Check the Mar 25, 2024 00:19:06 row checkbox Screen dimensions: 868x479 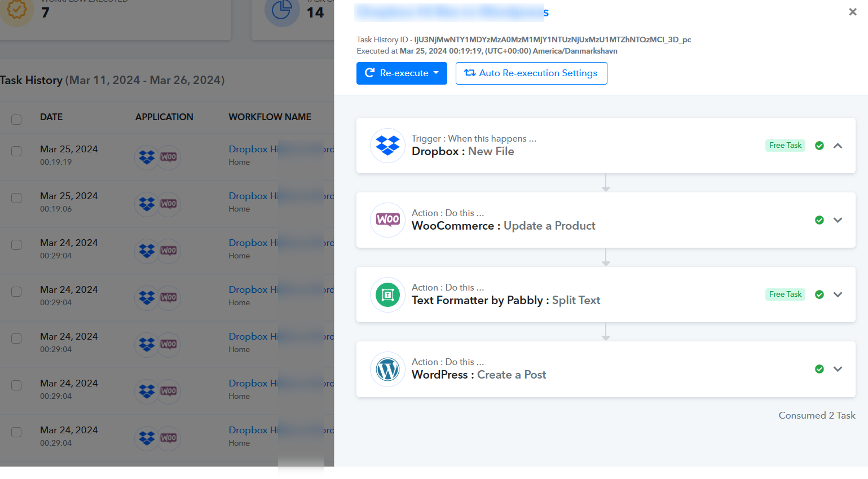tap(16, 198)
